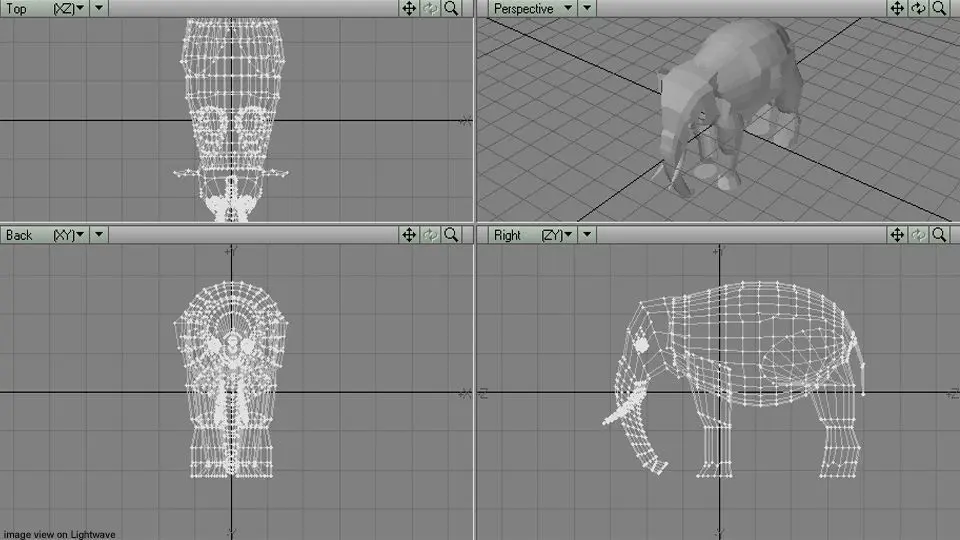960x540 pixels.
Task: Click the zoom magnifier in the Top viewport
Action: click(451, 9)
